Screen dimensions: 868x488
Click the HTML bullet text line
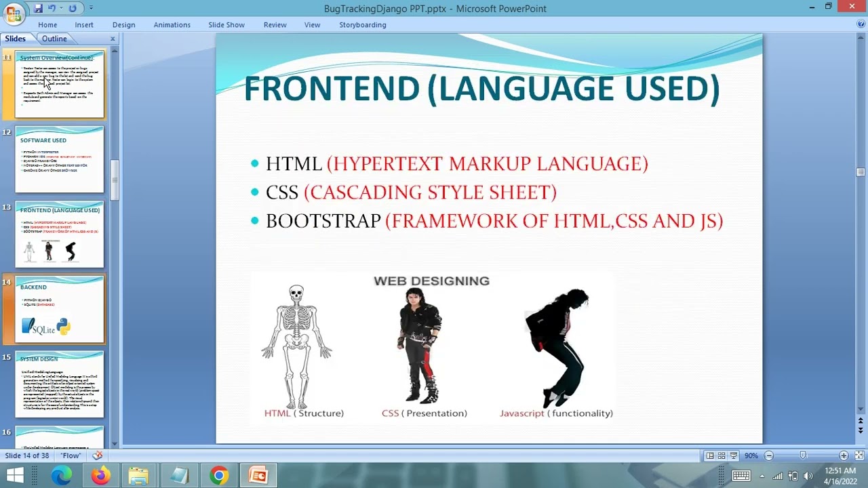click(456, 163)
